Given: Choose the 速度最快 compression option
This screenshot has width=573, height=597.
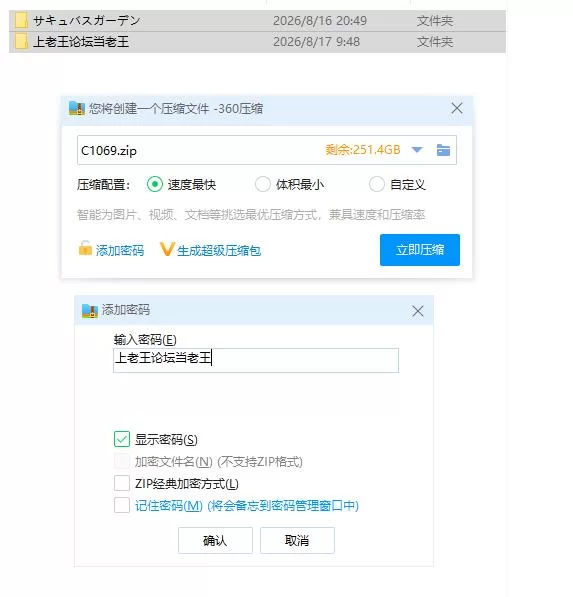Looking at the screenshot, I should pos(155,184).
